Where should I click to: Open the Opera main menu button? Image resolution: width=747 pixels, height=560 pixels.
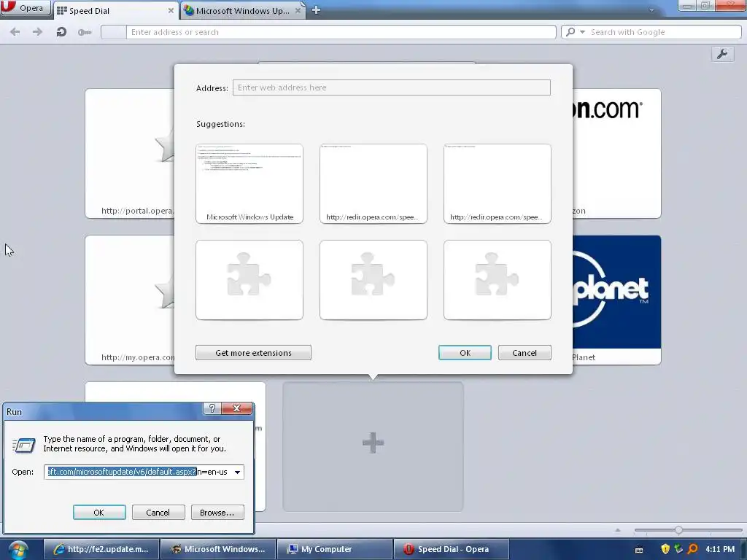(25, 8)
